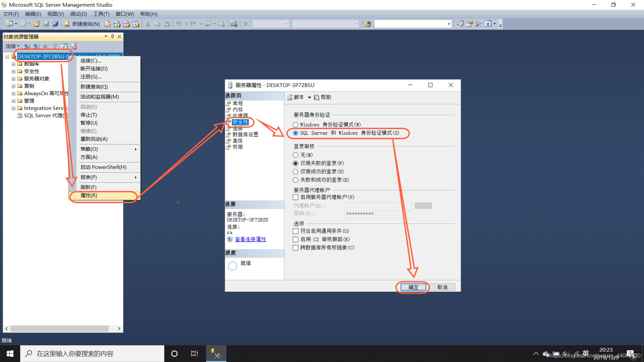The width and height of the screenshot is (644, 362).
Task: Click the DMX query icon
Action: click(x=126, y=24)
